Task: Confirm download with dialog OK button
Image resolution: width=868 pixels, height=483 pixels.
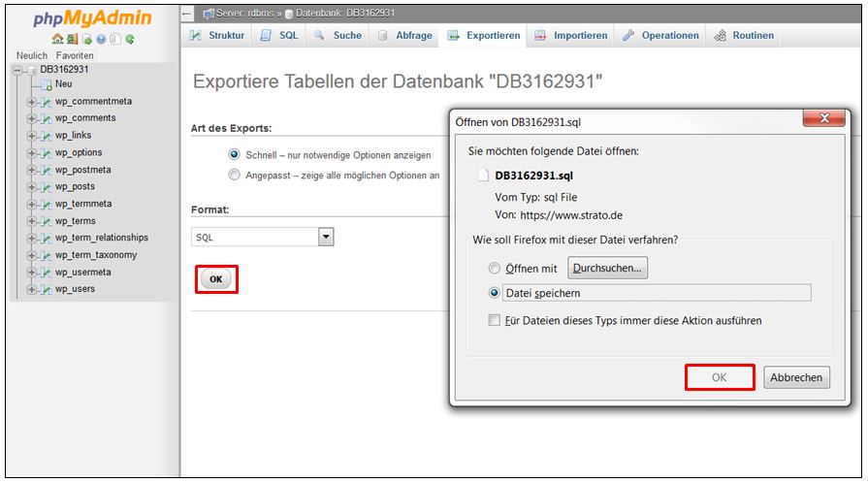Action: coord(719,377)
